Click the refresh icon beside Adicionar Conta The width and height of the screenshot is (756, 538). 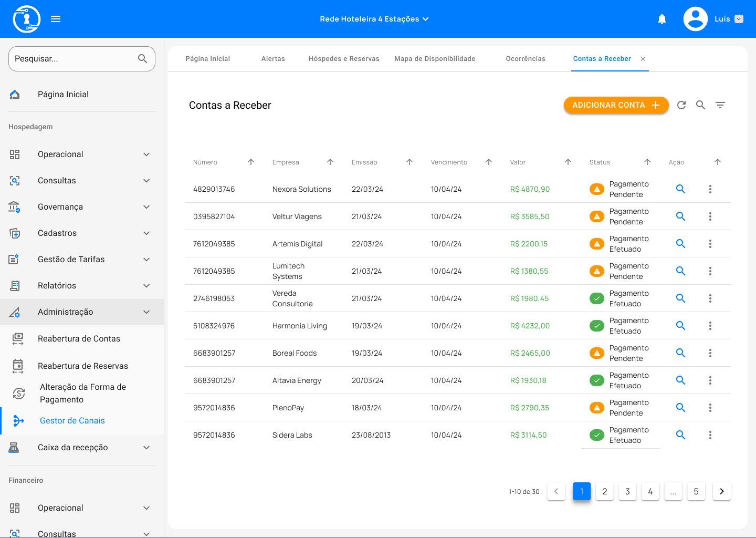coord(681,105)
